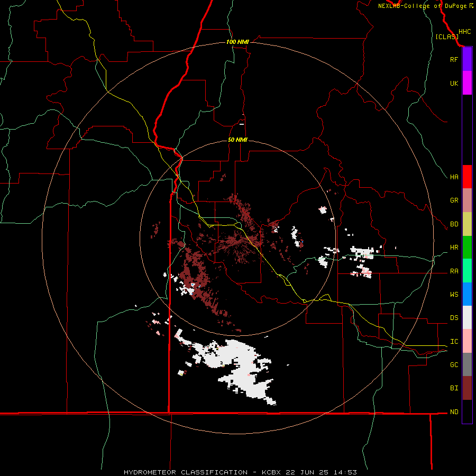Click the WS legend label
476x476 pixels.
tap(454, 295)
